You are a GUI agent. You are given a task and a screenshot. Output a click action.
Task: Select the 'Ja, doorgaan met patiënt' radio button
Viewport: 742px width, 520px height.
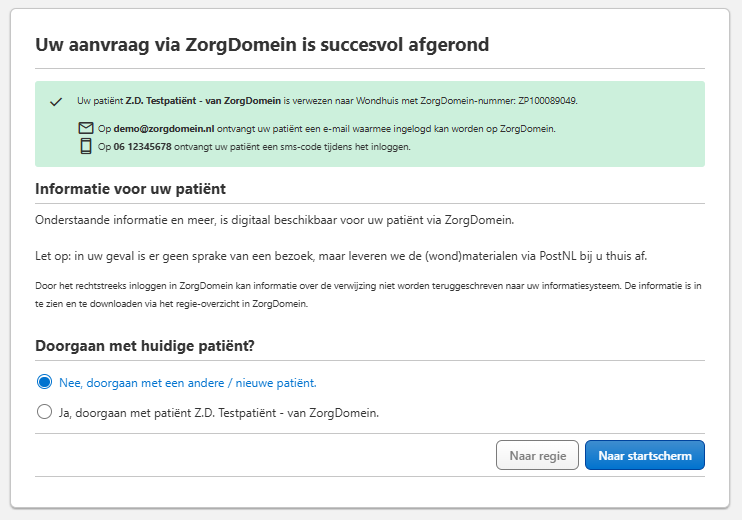[x=44, y=411]
